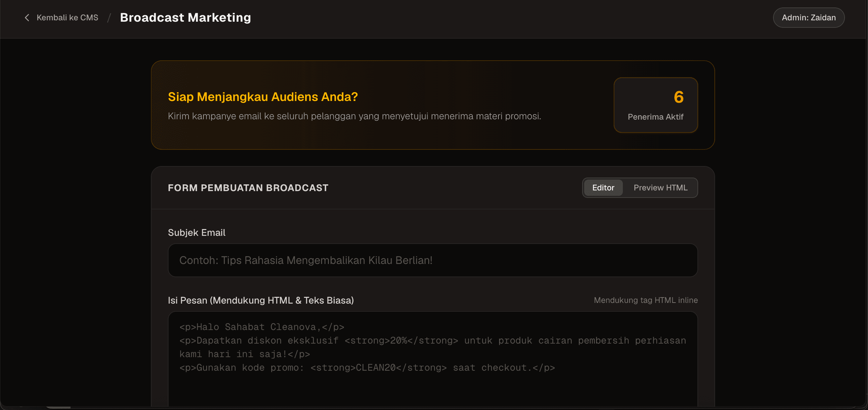Click the Subjek Email label
Screen dimensions: 868x410
click(197, 233)
